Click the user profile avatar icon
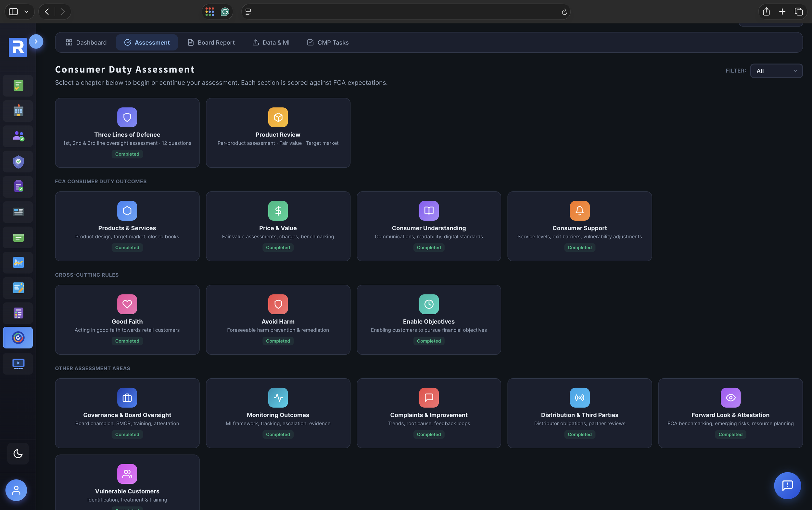This screenshot has height=510, width=812. [16, 490]
